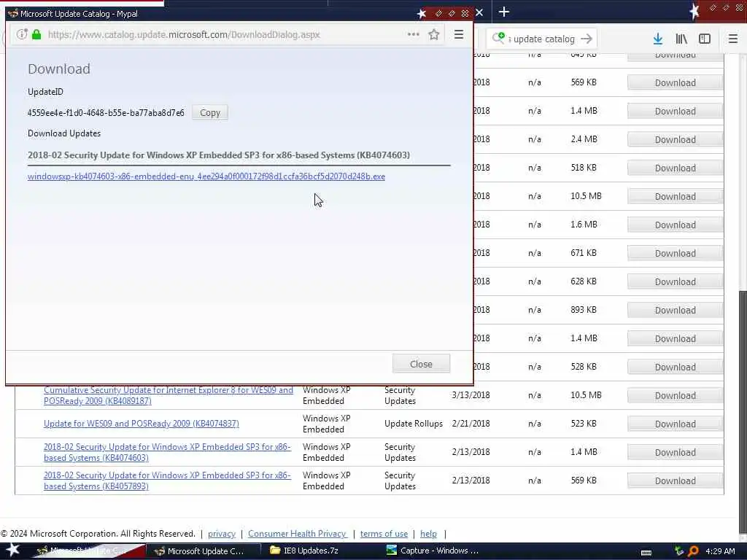
Task: Click the site information icon in popup URL bar
Action: coord(21,34)
